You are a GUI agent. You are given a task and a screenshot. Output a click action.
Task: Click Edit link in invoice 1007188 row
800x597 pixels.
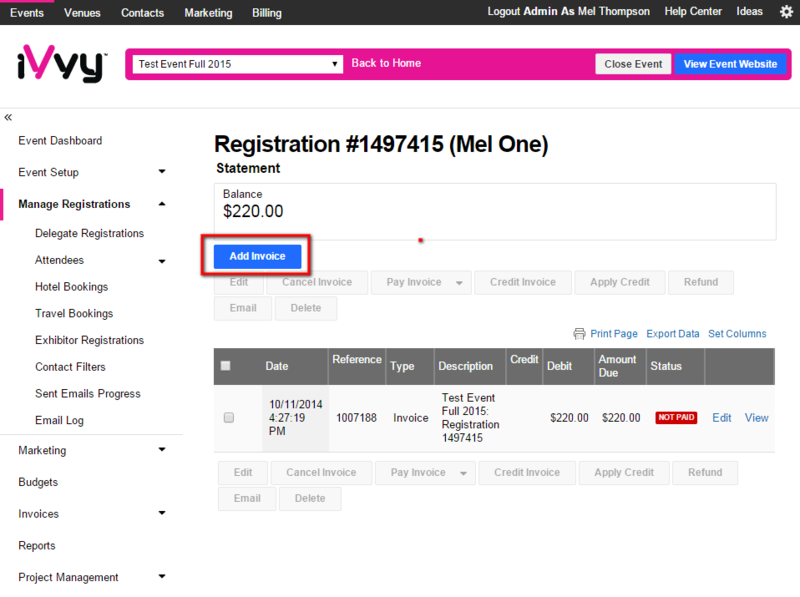point(721,418)
